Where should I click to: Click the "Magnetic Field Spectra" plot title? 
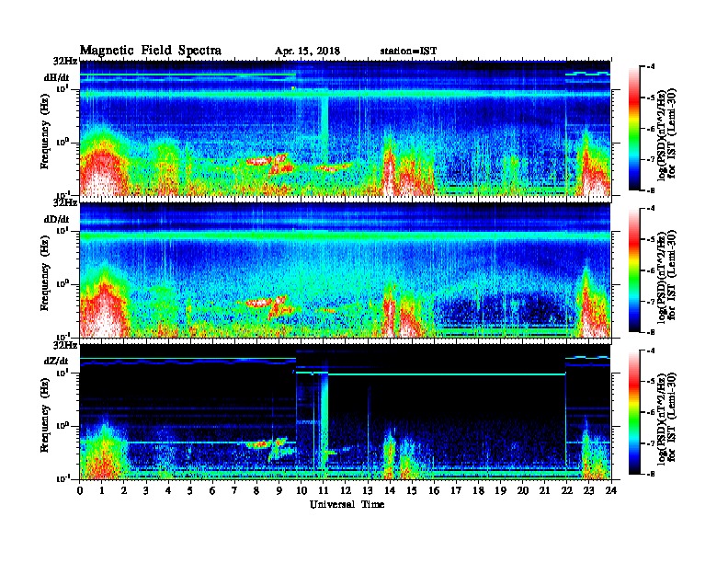151,51
